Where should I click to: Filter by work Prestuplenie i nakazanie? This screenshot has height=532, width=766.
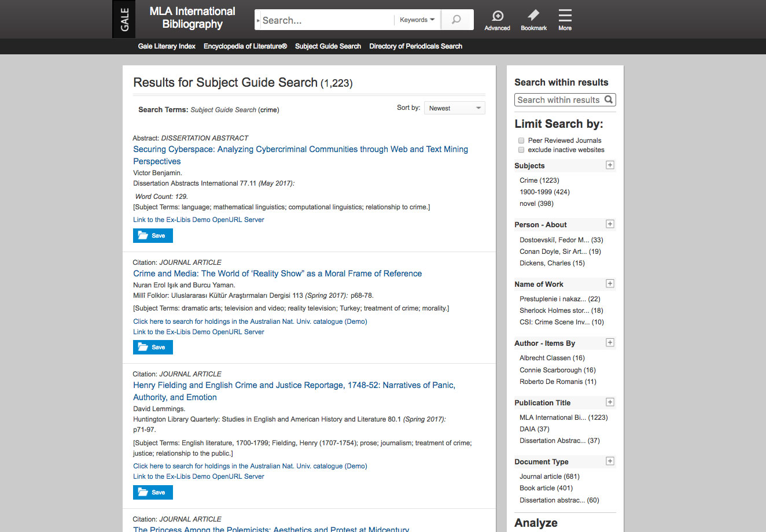click(559, 299)
